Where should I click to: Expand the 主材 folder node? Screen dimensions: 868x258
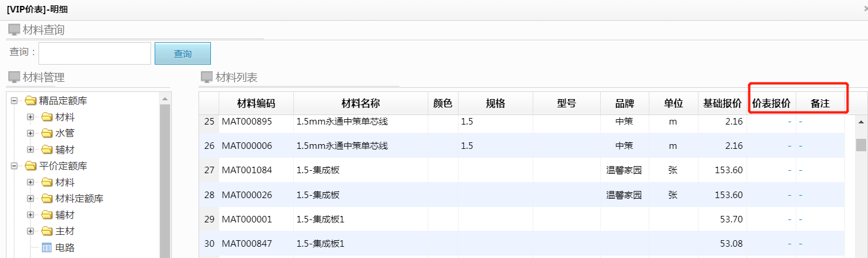[30, 231]
